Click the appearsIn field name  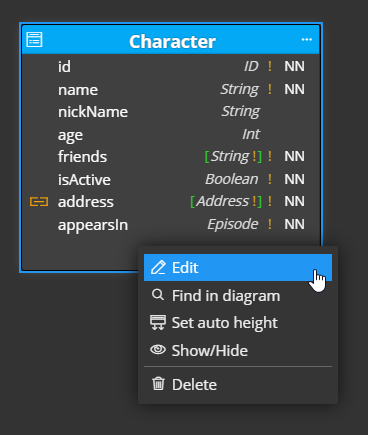(x=93, y=225)
